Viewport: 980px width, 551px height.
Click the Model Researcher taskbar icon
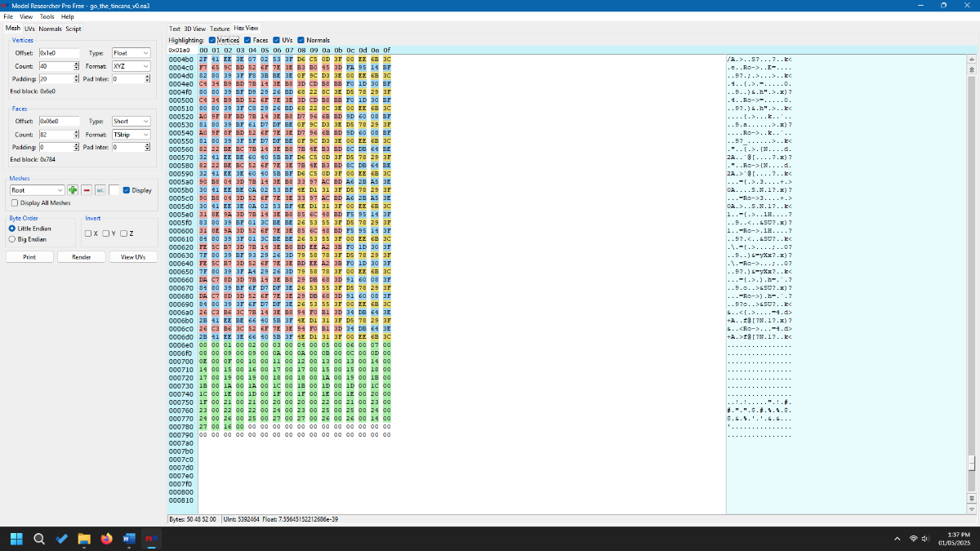[x=150, y=539]
